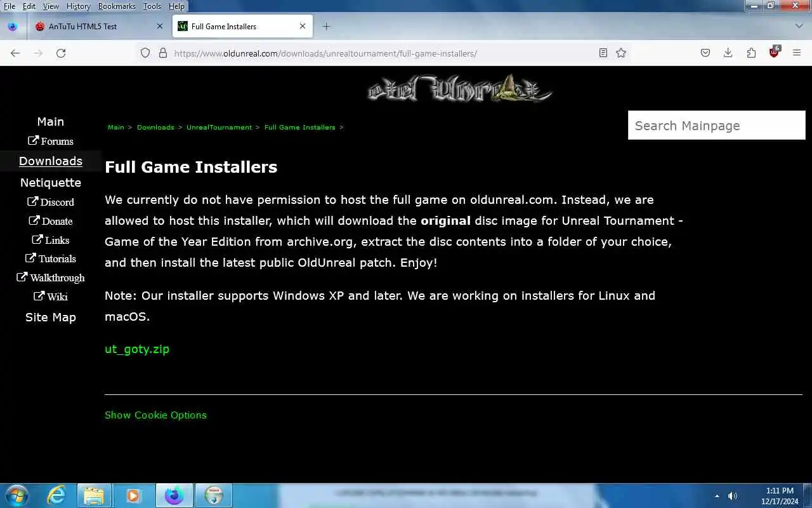Open the Walkthrough sidebar link
Image resolution: width=812 pixels, height=508 pixels.
coord(51,277)
